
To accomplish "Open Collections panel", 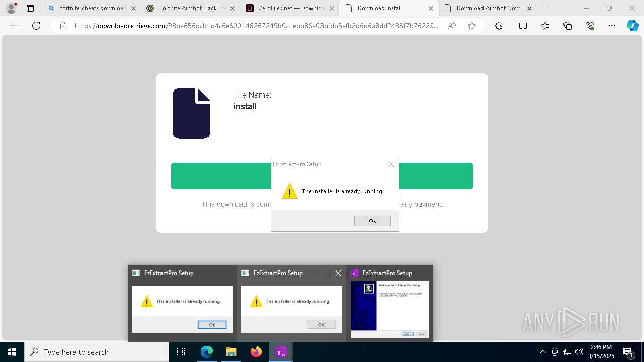I will click(568, 26).
